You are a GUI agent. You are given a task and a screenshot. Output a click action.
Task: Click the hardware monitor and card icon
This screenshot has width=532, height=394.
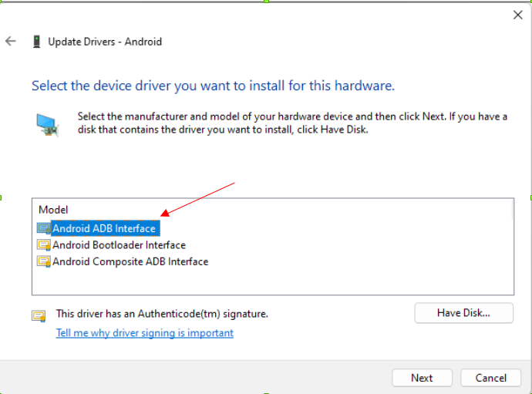pyautogui.click(x=47, y=125)
